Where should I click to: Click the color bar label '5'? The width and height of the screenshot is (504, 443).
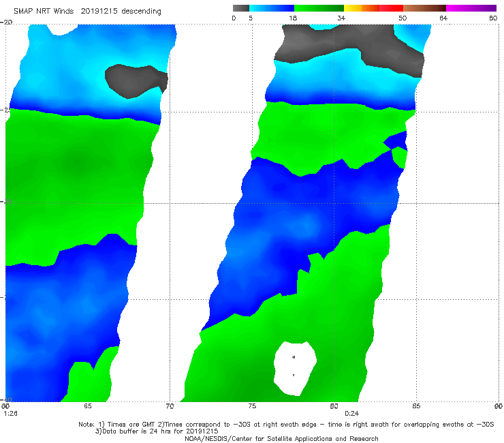point(251,18)
